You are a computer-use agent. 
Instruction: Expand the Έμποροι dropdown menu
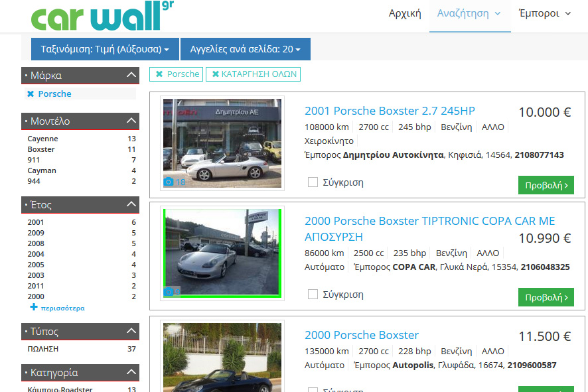coord(544,13)
